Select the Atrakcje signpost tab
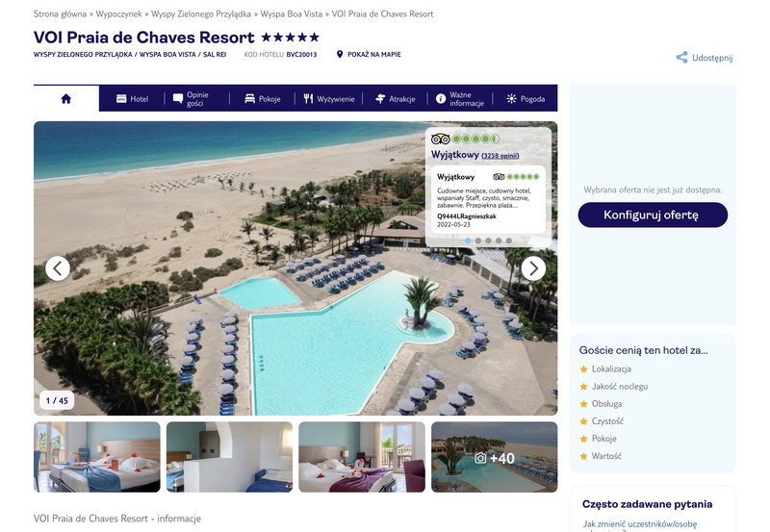The height and width of the screenshot is (532, 770). [x=396, y=99]
